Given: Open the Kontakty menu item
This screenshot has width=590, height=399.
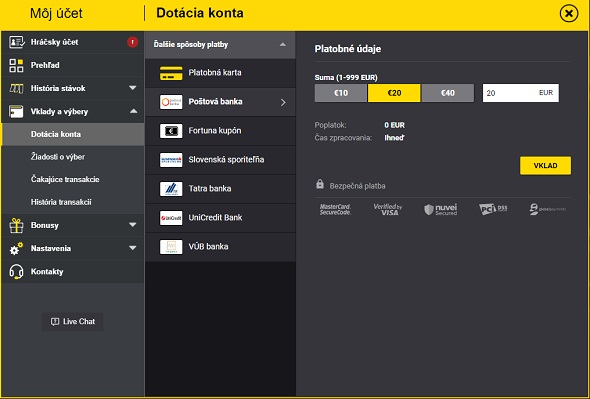Looking at the screenshot, I should pyautogui.click(x=73, y=271).
